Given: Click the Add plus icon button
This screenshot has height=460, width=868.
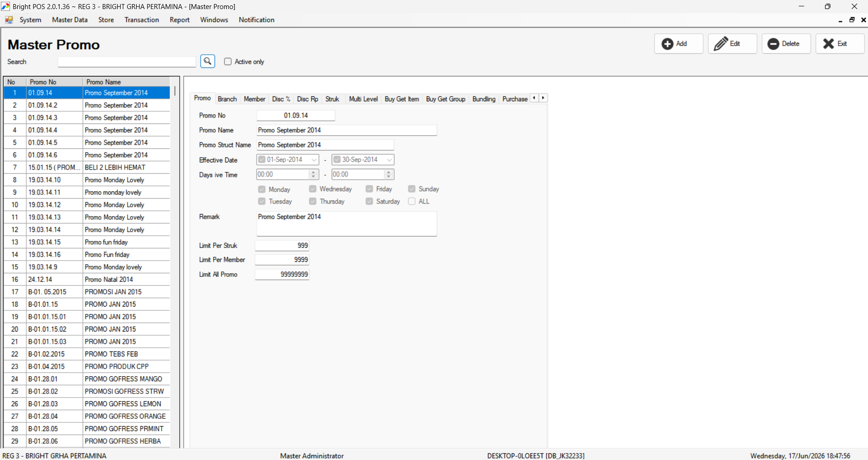Looking at the screenshot, I should pos(678,44).
